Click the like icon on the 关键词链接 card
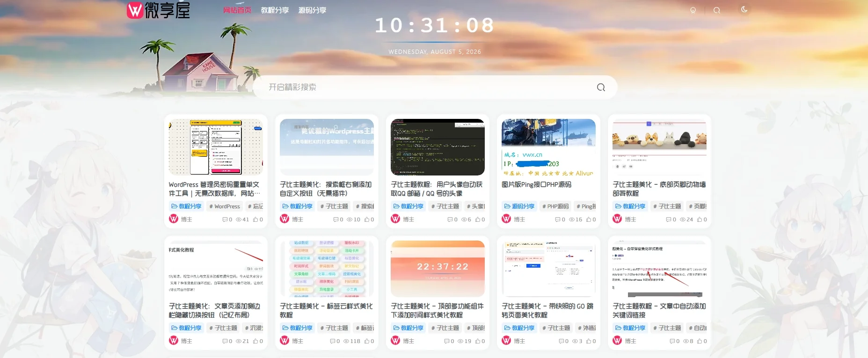The width and height of the screenshot is (868, 358). [700, 341]
